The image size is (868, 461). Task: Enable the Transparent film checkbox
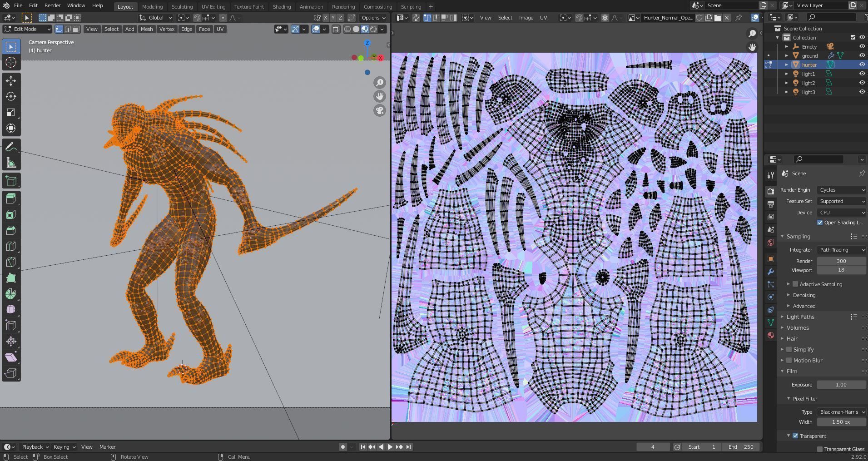coord(795,436)
